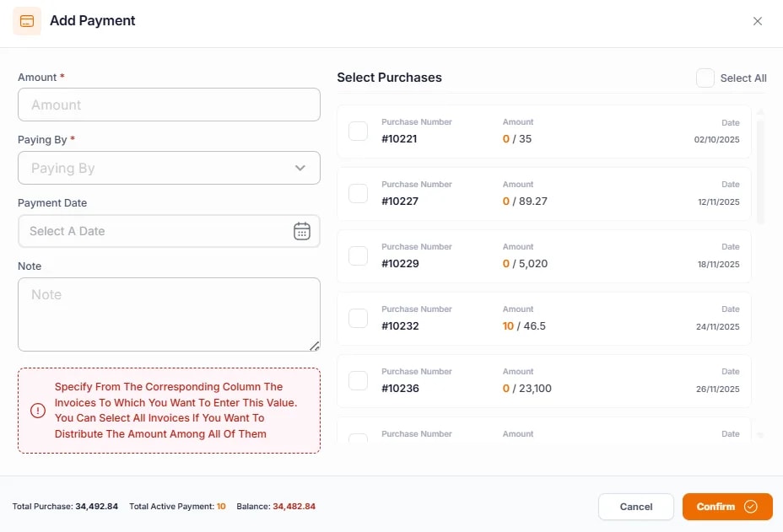The width and height of the screenshot is (783, 532).
Task: Click the amount 10 / 46.5
Action: tap(524, 326)
